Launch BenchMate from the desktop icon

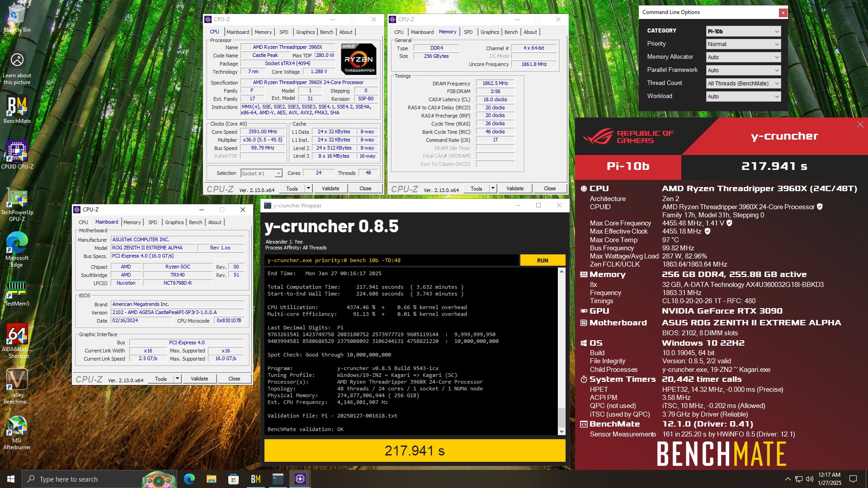[17, 110]
